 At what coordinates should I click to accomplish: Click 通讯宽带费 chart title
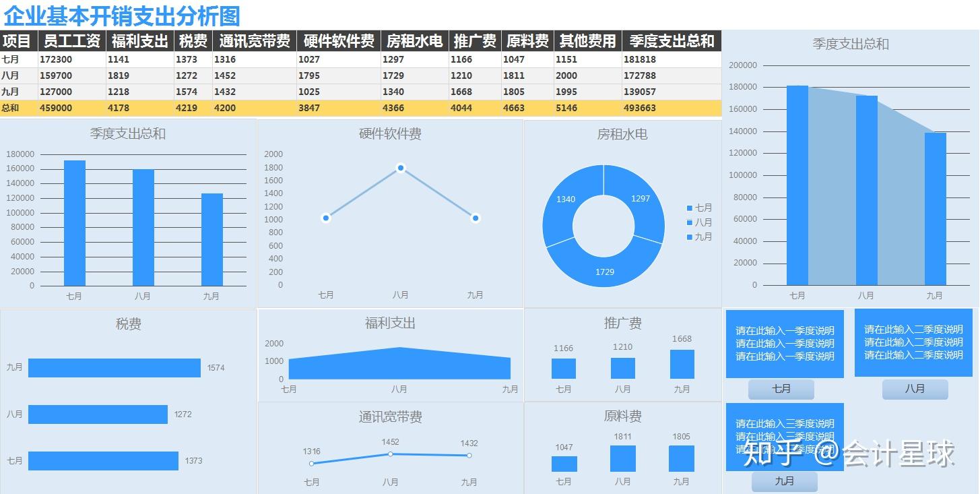390,417
